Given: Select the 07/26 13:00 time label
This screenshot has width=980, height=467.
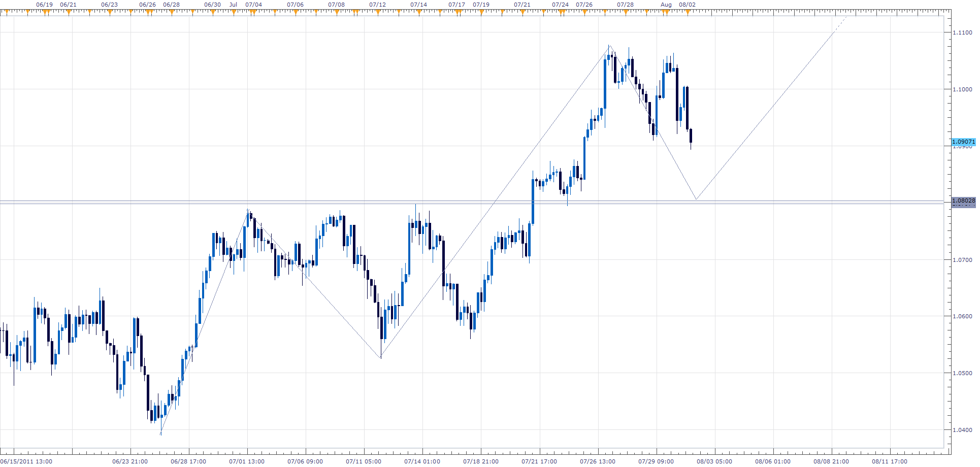Looking at the screenshot, I should pos(598,461).
